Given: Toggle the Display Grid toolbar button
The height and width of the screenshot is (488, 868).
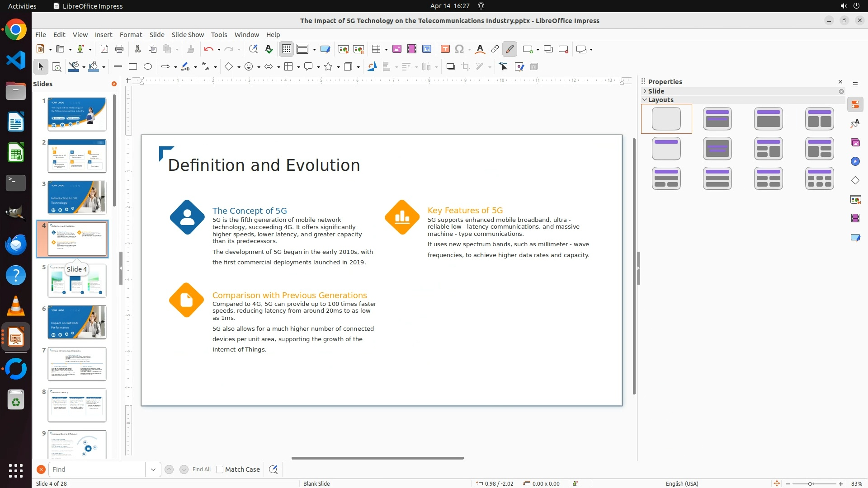Looking at the screenshot, I should click(x=287, y=49).
